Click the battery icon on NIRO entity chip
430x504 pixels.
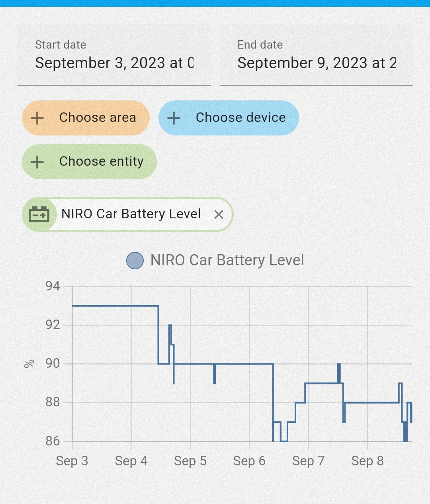[x=39, y=214]
